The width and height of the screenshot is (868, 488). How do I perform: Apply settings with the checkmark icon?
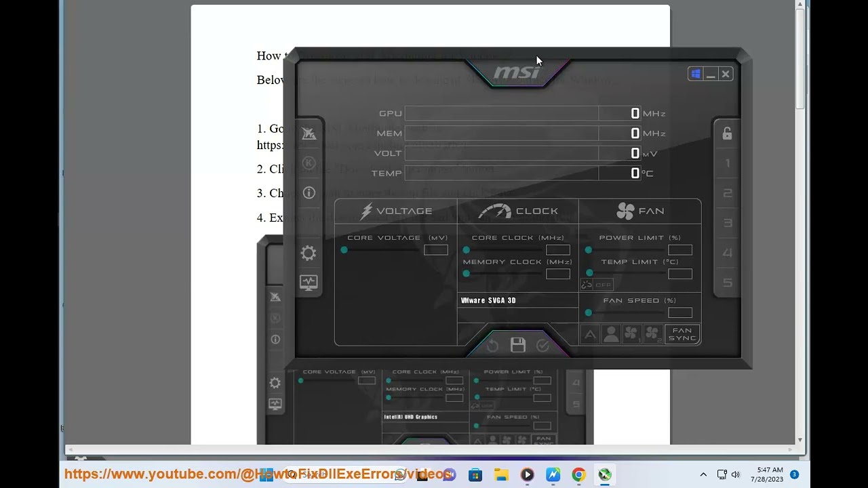pyautogui.click(x=542, y=346)
